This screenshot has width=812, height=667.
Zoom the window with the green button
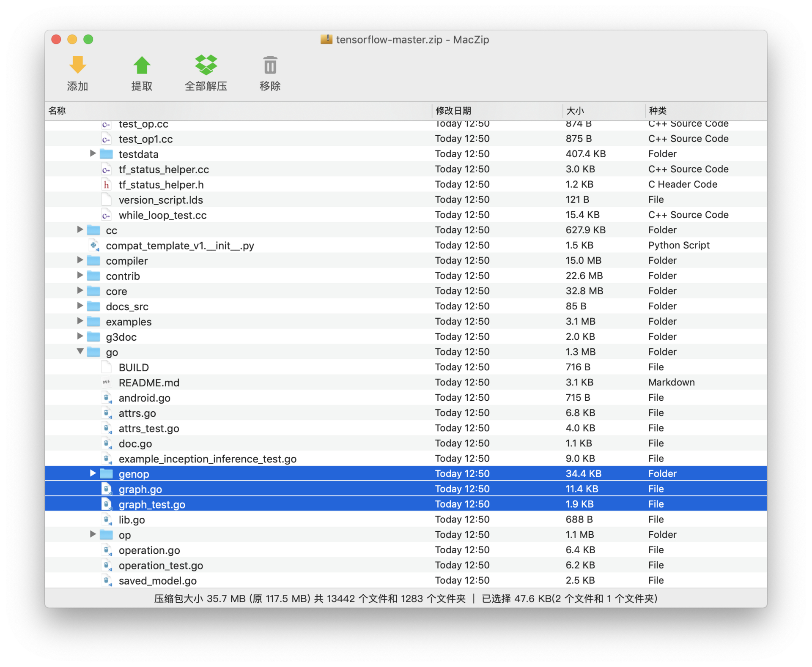click(88, 39)
